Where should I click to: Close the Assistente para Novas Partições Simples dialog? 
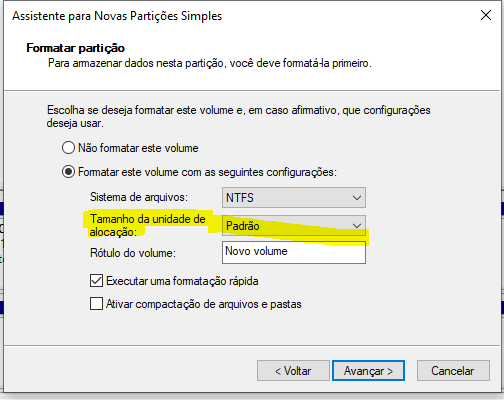click(x=486, y=15)
